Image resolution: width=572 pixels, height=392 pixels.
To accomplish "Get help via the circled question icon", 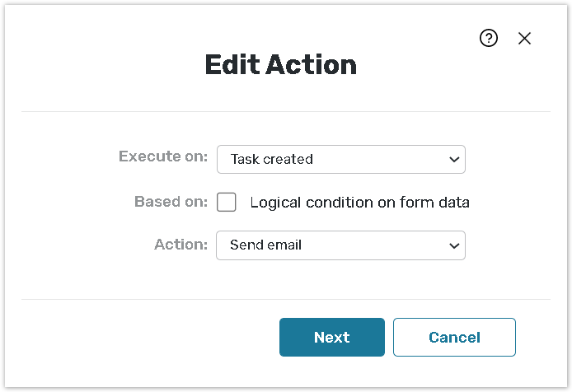I will [489, 38].
